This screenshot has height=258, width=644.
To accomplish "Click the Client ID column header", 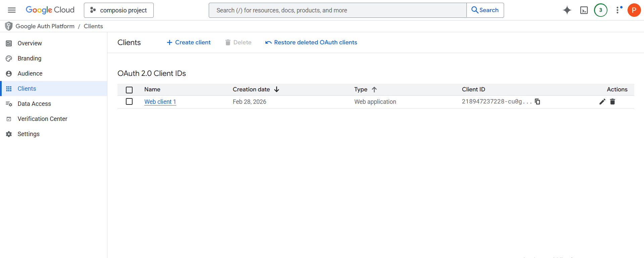I will coord(474,89).
